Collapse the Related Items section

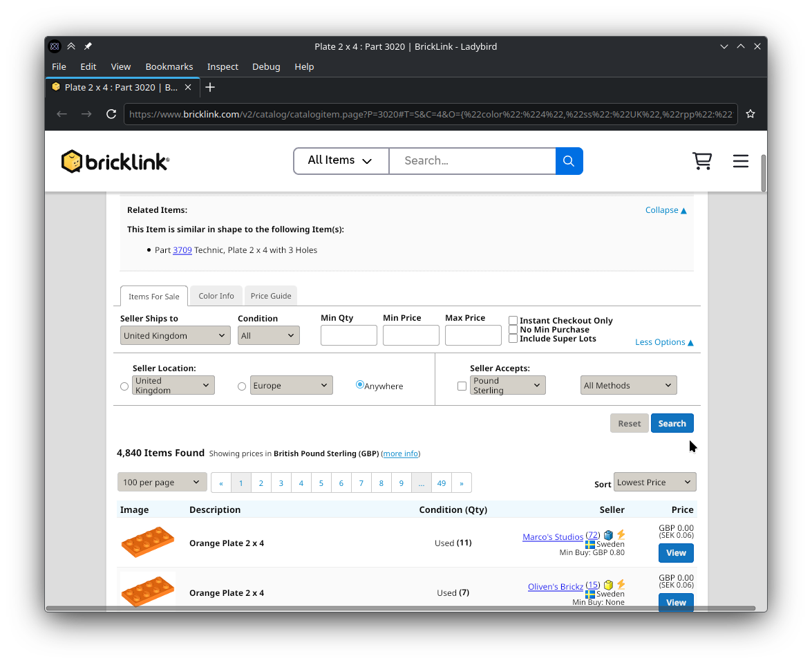pyautogui.click(x=665, y=210)
